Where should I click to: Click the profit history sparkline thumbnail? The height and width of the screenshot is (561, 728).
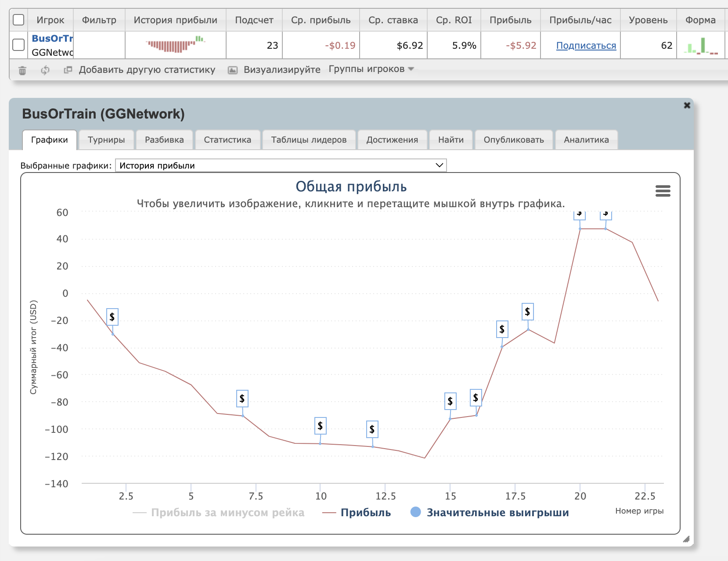click(175, 45)
